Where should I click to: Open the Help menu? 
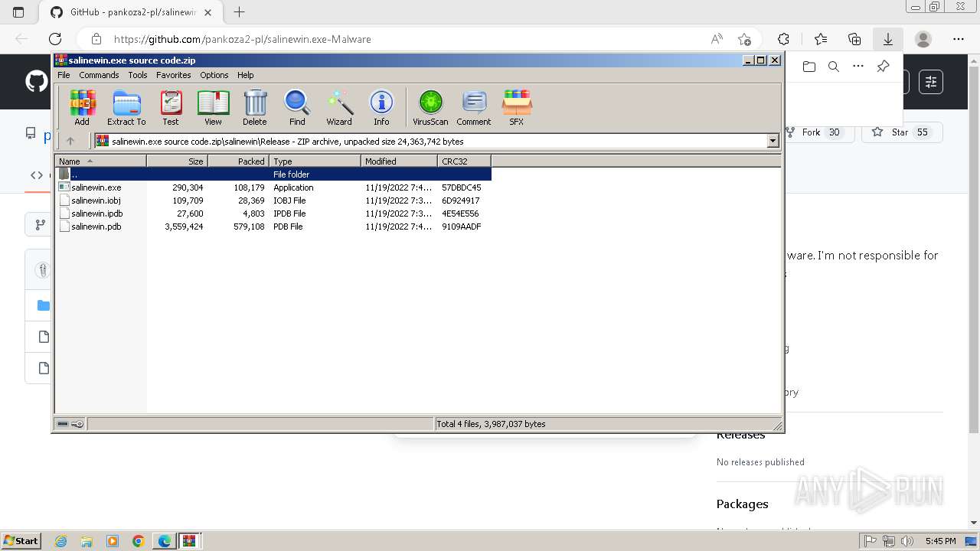click(x=246, y=75)
